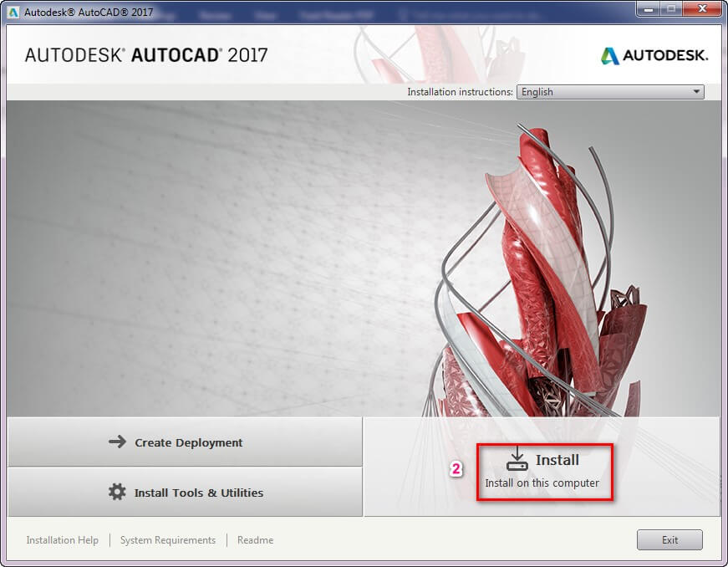Open Installation Help
This screenshot has width=728, height=567.
[62, 540]
